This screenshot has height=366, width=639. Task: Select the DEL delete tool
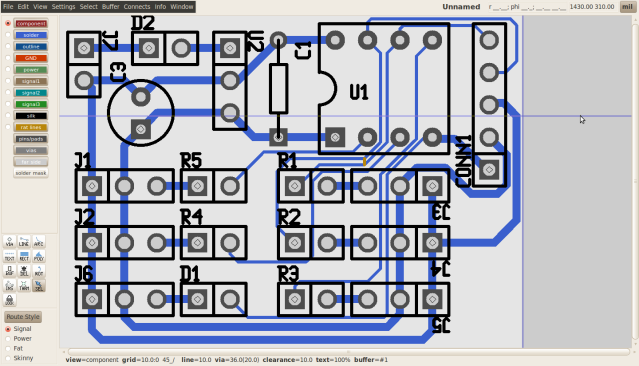point(24,271)
